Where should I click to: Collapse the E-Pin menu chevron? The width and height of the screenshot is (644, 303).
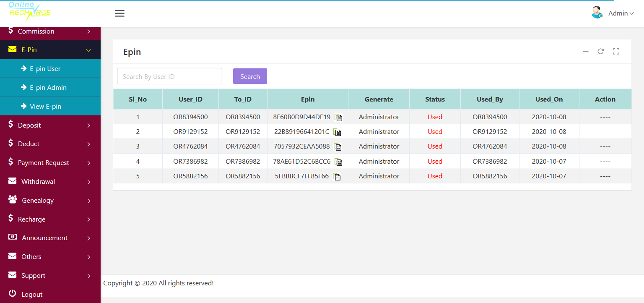[x=88, y=50]
